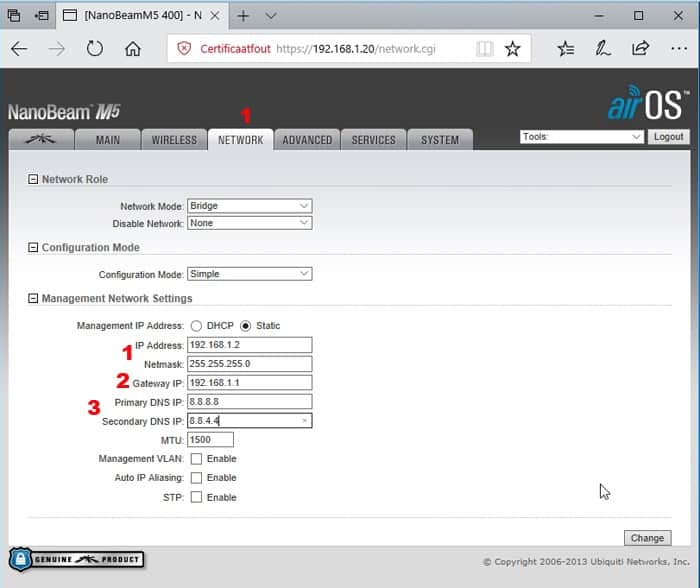
Task: Switch to the MAIN tab
Action: click(108, 140)
